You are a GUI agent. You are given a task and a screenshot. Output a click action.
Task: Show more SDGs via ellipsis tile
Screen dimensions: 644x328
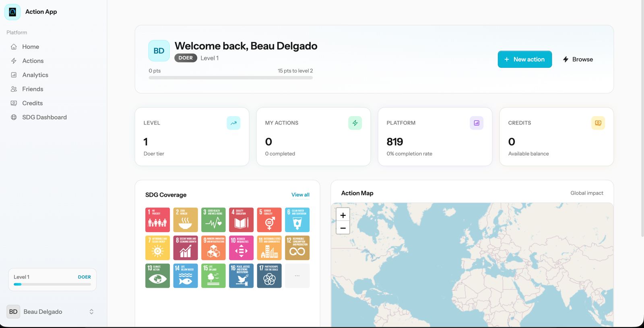click(x=297, y=276)
